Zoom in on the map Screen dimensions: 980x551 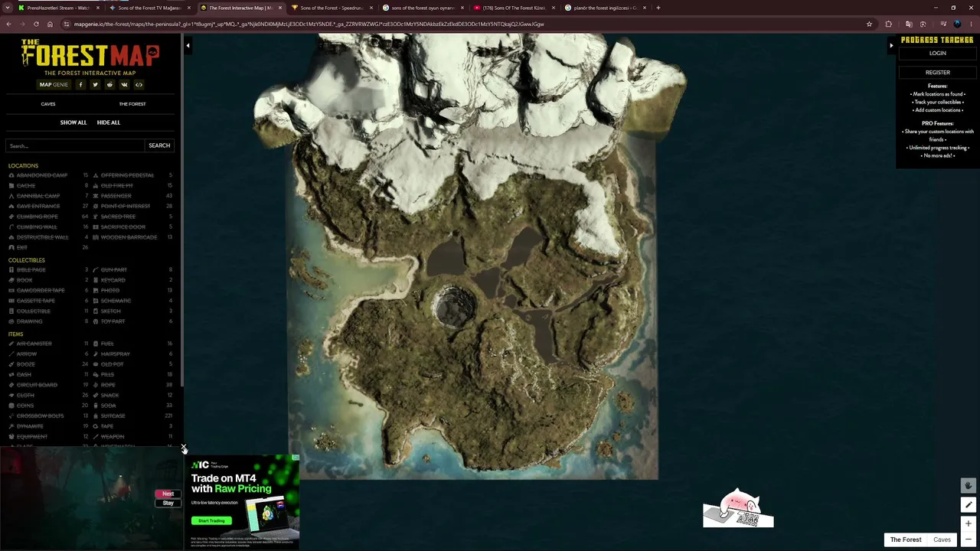point(968,523)
